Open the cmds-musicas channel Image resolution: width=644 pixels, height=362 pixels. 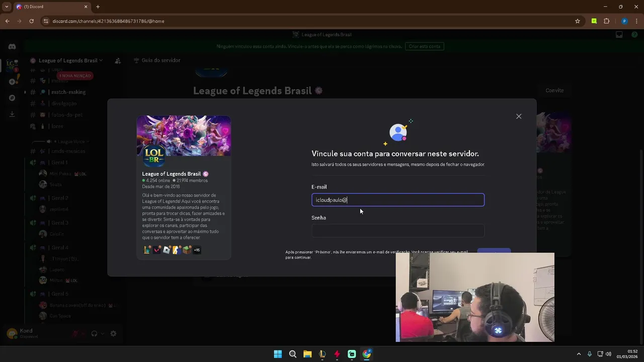68,151
